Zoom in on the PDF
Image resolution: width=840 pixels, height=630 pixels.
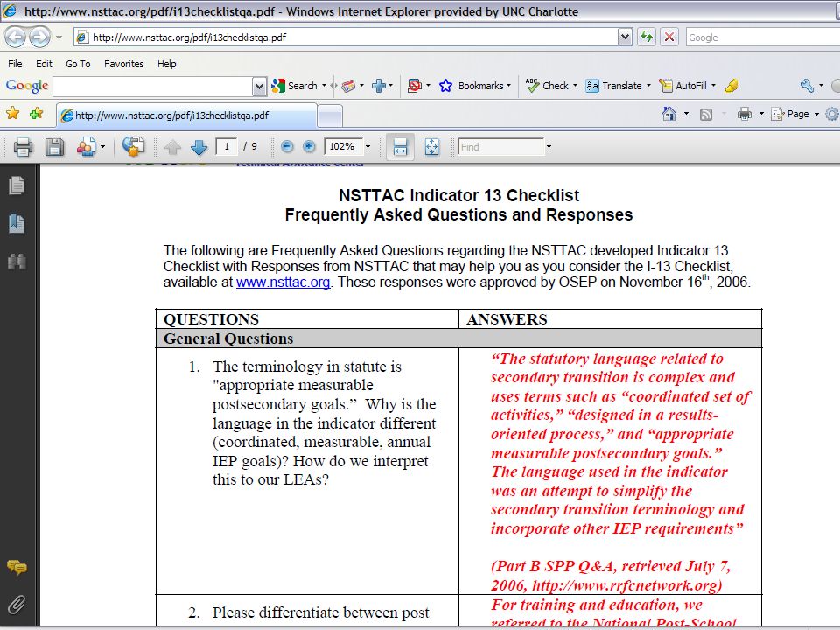click(309, 146)
